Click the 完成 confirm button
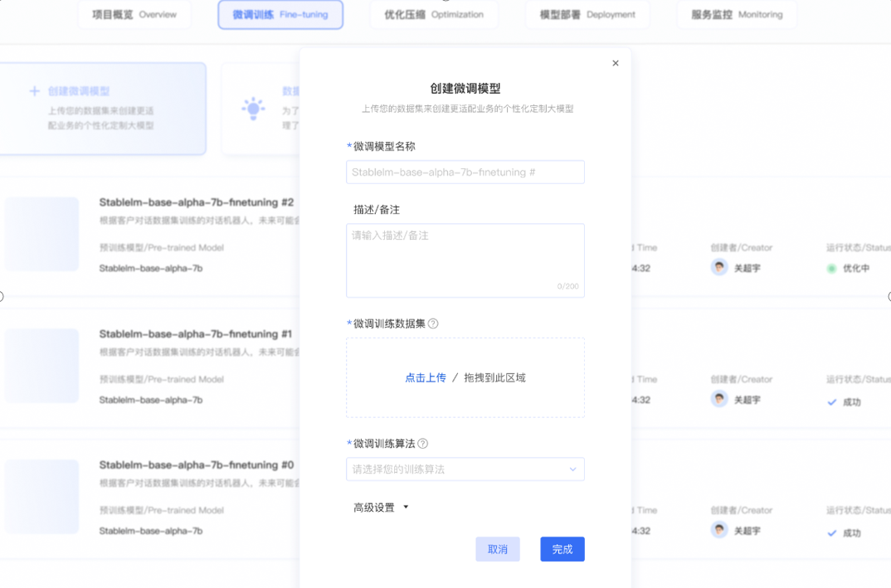This screenshot has width=891, height=588. click(562, 549)
